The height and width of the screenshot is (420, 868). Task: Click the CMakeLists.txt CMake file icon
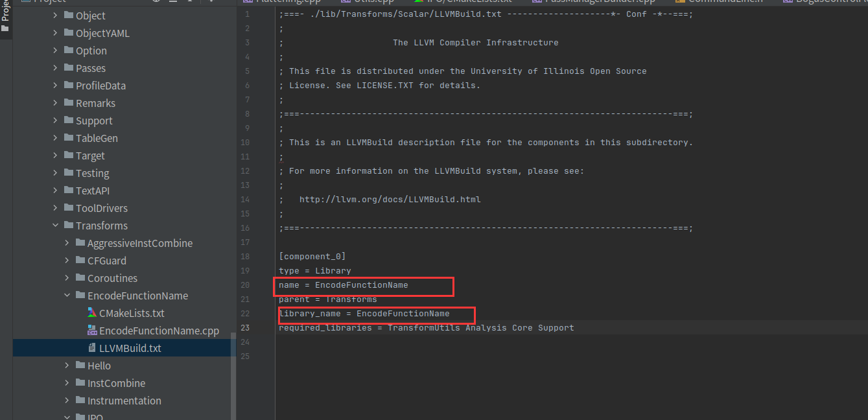click(92, 313)
